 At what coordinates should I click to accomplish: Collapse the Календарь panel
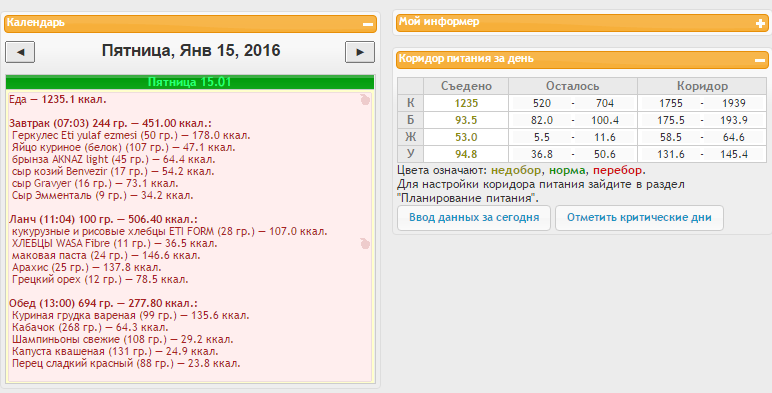(368, 24)
